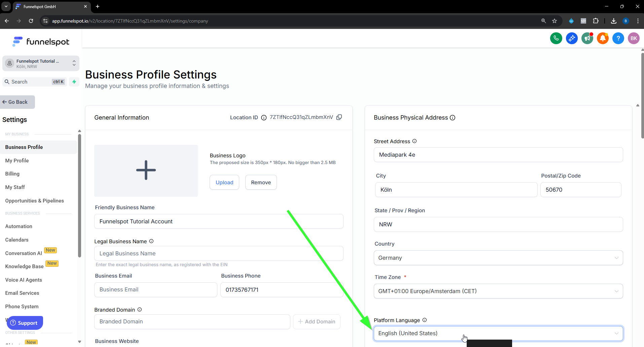Image resolution: width=644 pixels, height=347 pixels.
Task: Click the Friendly Business Name field
Action: (219, 221)
